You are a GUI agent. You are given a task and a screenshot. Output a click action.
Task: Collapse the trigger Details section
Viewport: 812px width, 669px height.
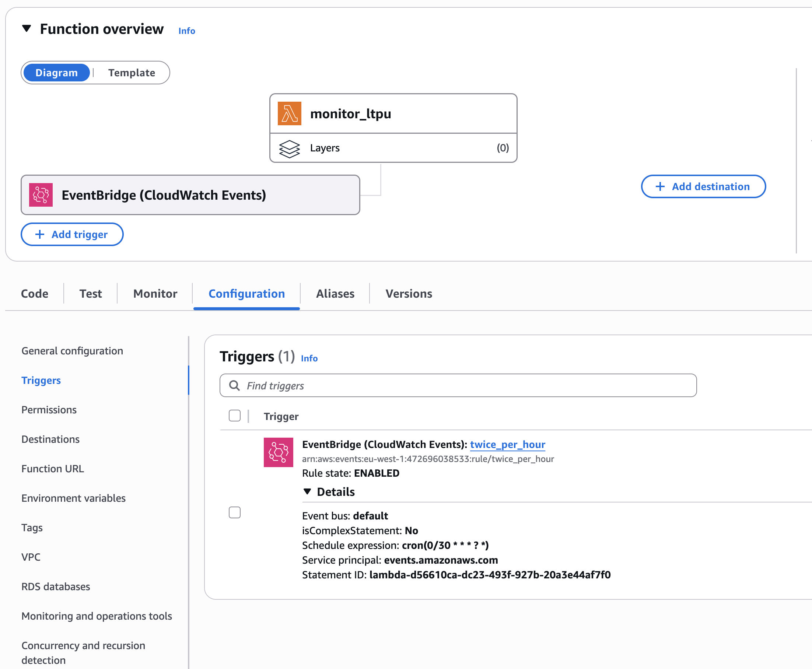pos(307,491)
